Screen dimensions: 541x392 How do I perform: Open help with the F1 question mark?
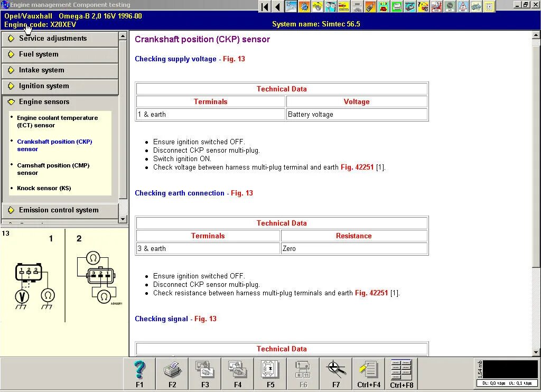[x=139, y=374]
